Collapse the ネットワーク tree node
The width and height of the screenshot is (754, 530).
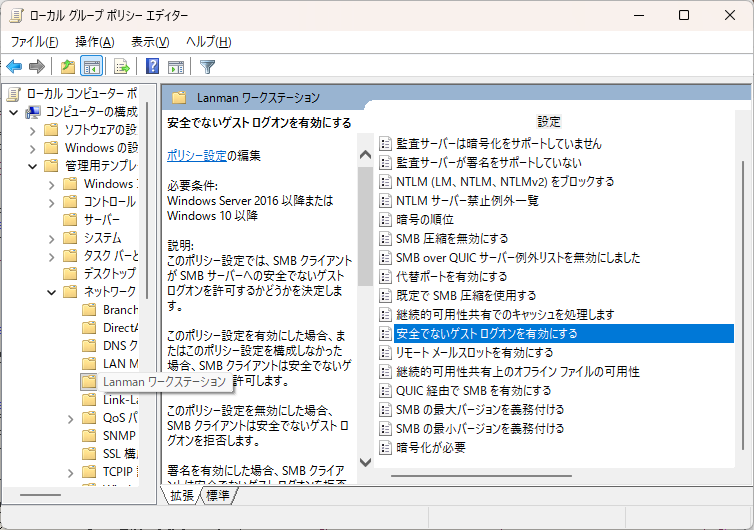tap(51, 292)
